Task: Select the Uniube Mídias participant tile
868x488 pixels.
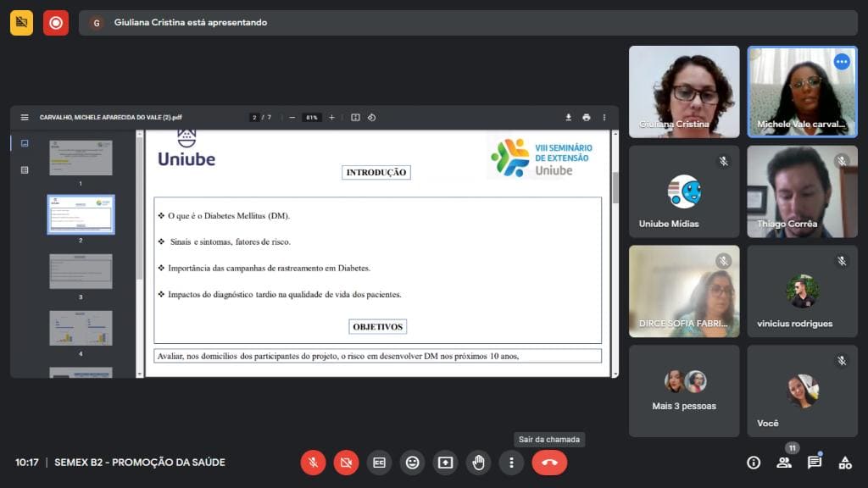Action: (684, 191)
